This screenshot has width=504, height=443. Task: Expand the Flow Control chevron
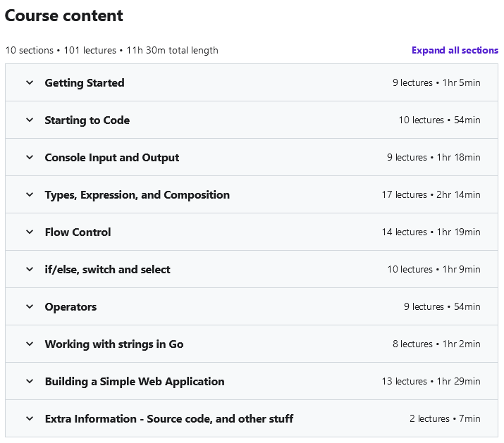coord(30,232)
